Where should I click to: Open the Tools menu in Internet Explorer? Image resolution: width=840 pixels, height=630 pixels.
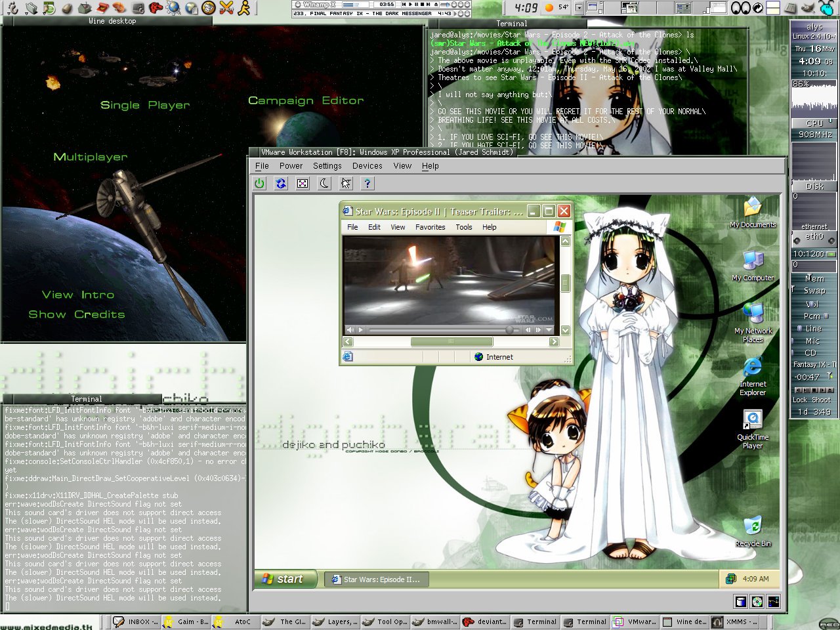pyautogui.click(x=464, y=227)
